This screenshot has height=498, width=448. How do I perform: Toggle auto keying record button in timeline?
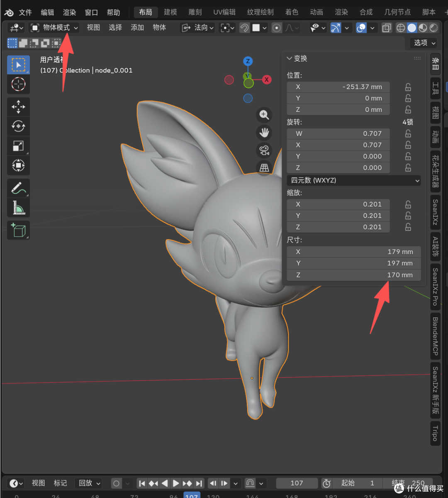116,483
